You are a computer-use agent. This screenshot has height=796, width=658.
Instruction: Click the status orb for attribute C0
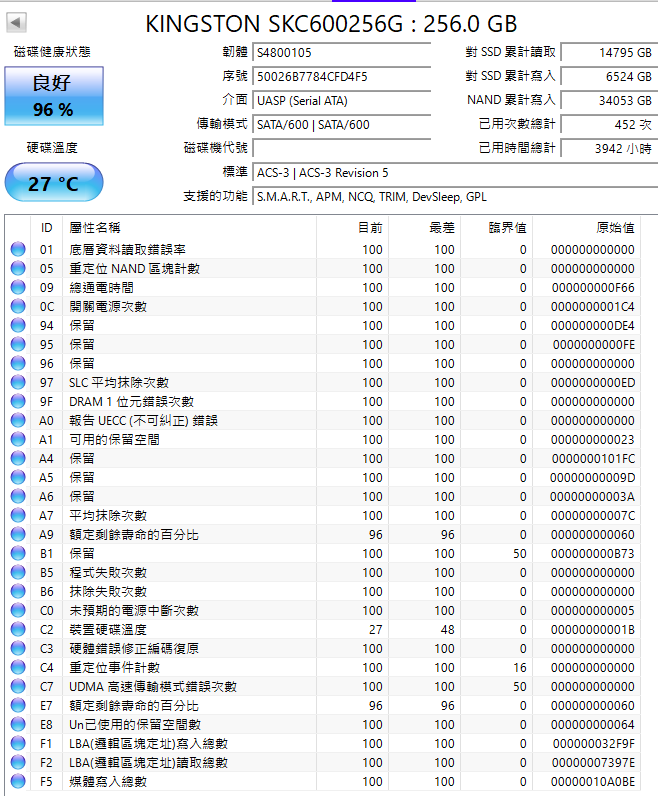tap(18, 610)
